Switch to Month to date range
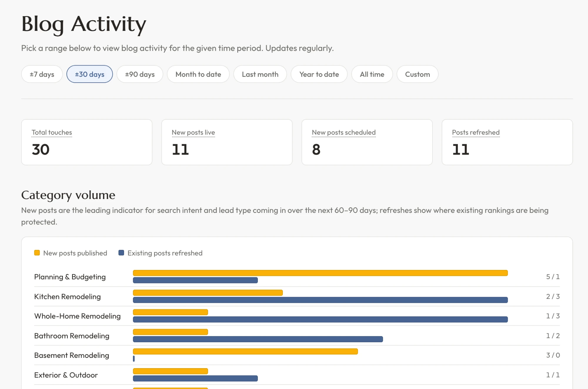The width and height of the screenshot is (588, 389). click(198, 74)
